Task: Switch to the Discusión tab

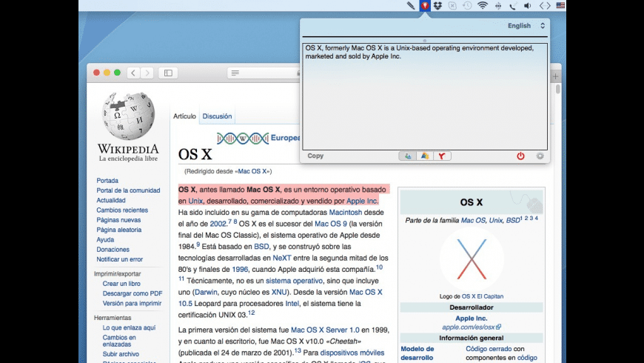Action: click(x=217, y=116)
